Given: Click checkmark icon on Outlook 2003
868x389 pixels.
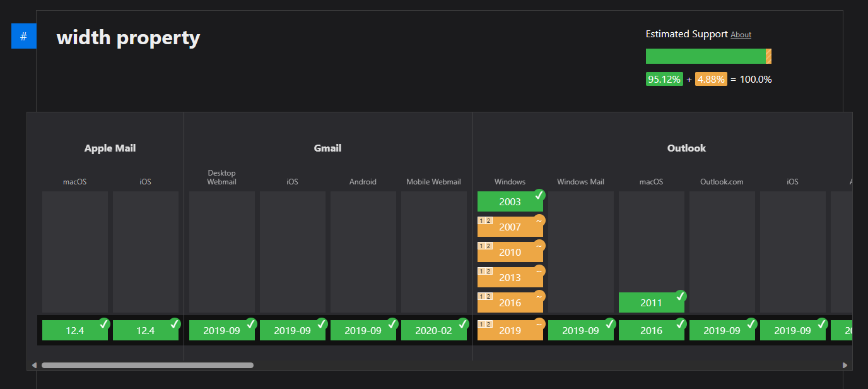Looking at the screenshot, I should 539,195.
